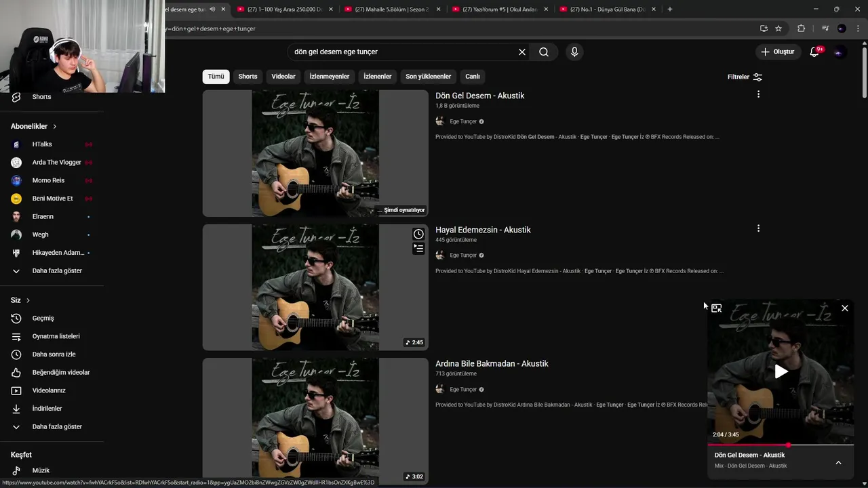Screen dimensions: 868x488
Task: Expand the Abonelikler section arrow
Action: (55, 127)
